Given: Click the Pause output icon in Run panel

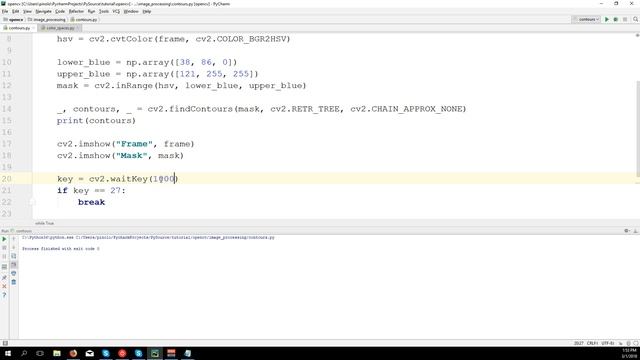Looking at the screenshot, I should [x=4, y=257].
